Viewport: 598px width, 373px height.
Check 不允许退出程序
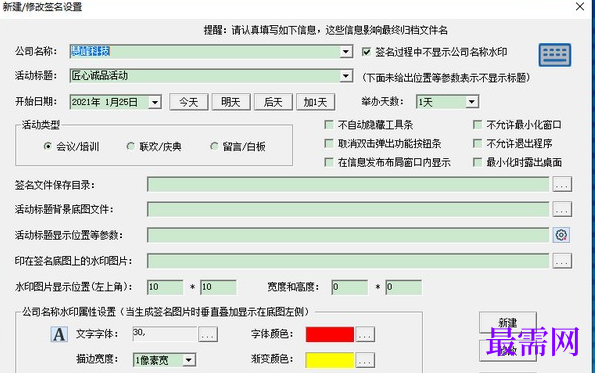click(477, 143)
